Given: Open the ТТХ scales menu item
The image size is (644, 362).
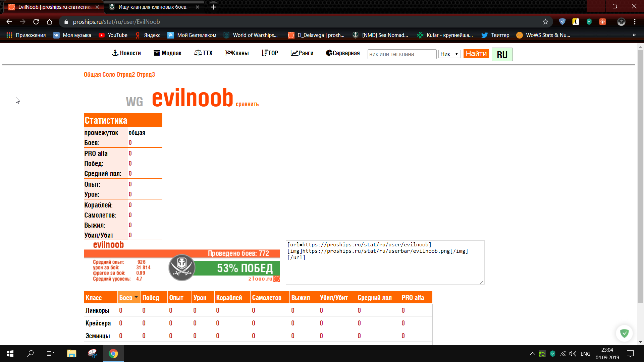Looking at the screenshot, I should (203, 53).
